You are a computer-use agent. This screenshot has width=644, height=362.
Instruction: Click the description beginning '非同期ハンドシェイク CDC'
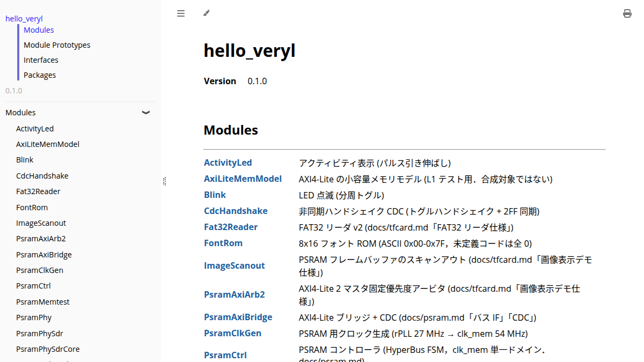(419, 211)
